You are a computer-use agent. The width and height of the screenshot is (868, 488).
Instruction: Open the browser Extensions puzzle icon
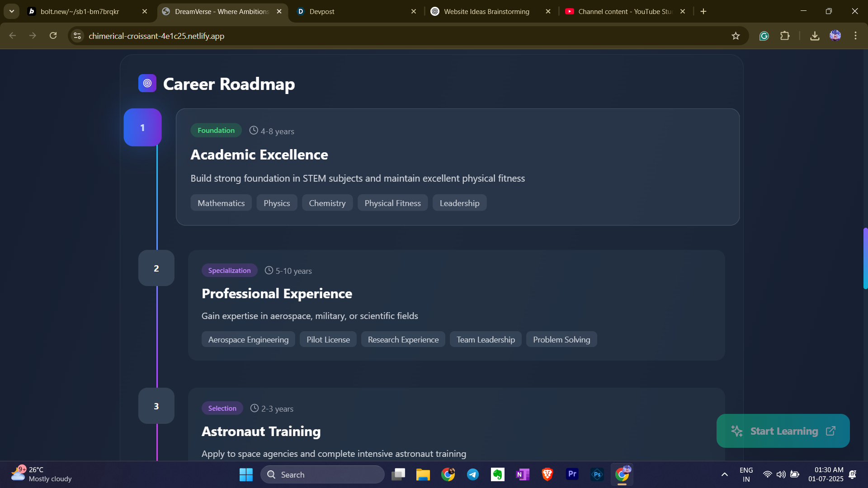(785, 36)
